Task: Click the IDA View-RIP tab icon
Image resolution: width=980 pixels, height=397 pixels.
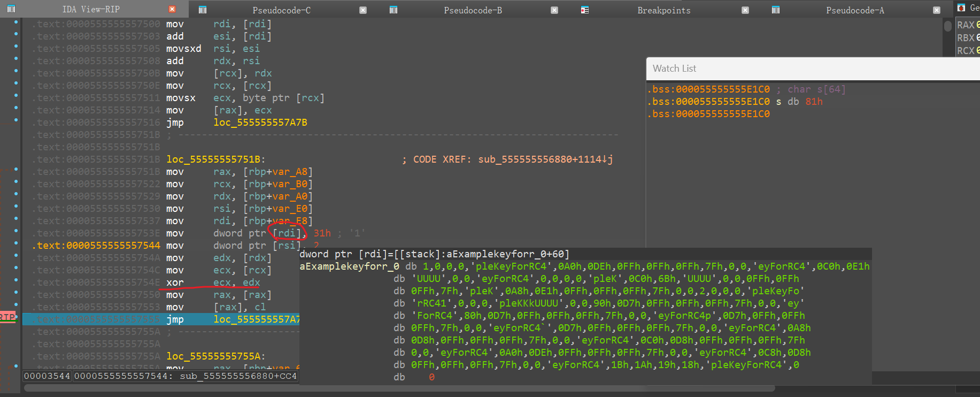Action: 11,9
